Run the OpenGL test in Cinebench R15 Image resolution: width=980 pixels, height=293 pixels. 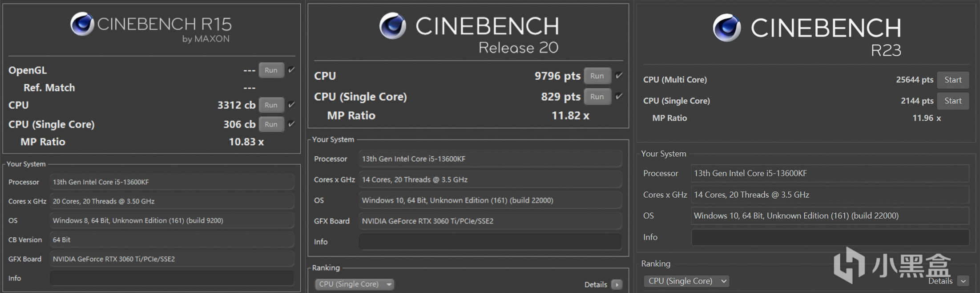[271, 70]
